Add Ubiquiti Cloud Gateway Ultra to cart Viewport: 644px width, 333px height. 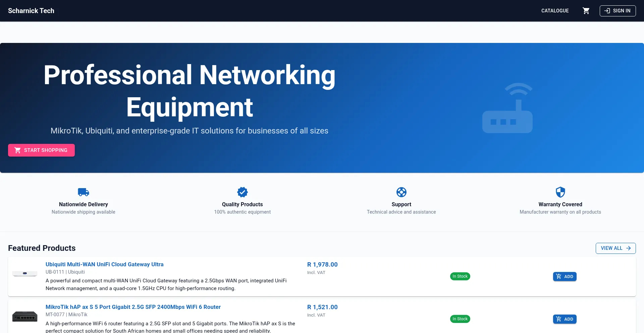565,277
